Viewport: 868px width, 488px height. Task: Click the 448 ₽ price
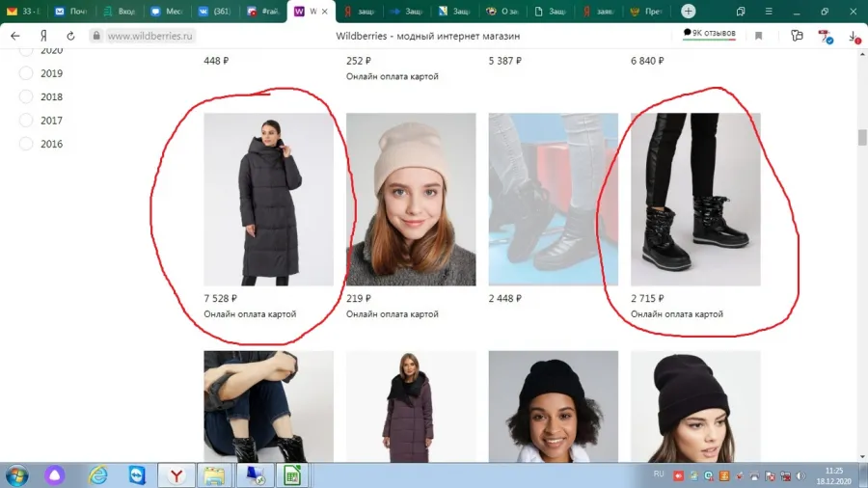(x=216, y=61)
